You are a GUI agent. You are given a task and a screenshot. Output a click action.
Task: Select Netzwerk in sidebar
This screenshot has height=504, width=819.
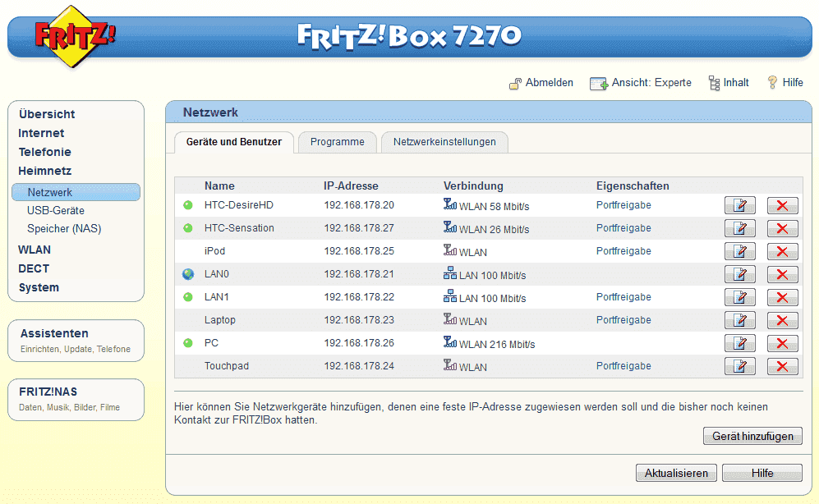point(76,192)
